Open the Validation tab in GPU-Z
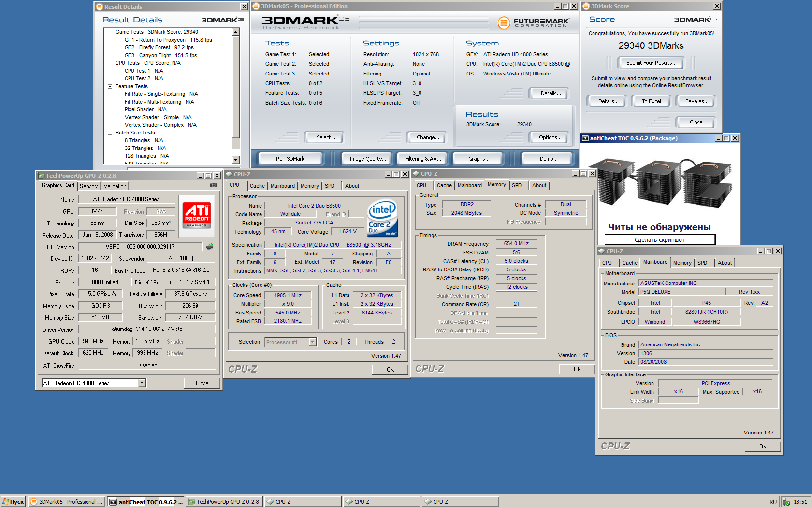The image size is (812, 508). [x=115, y=186]
